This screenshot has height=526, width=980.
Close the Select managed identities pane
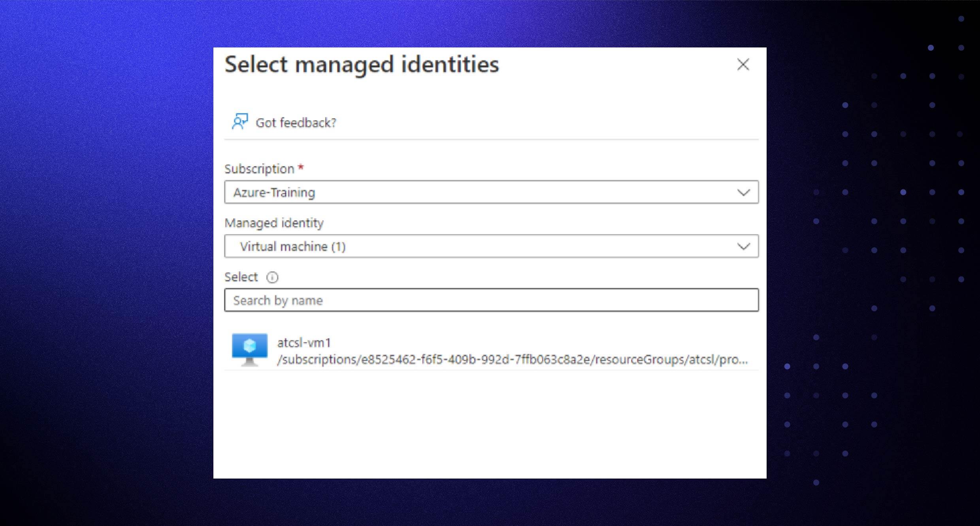(x=743, y=65)
